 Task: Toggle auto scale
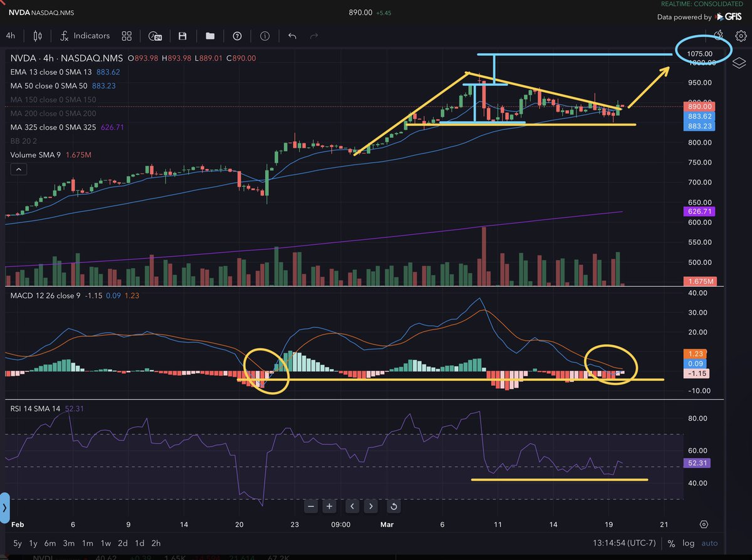coord(709,543)
